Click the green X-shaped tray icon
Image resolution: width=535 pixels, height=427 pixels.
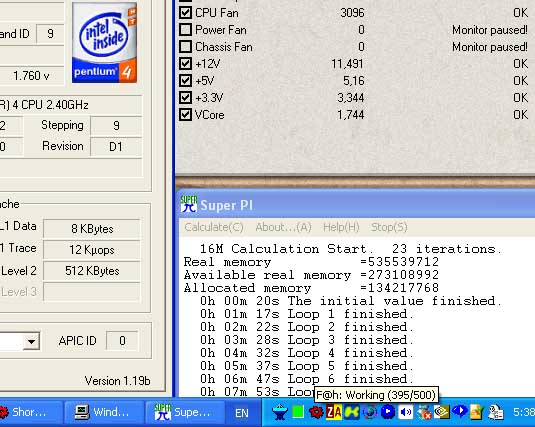352,412
